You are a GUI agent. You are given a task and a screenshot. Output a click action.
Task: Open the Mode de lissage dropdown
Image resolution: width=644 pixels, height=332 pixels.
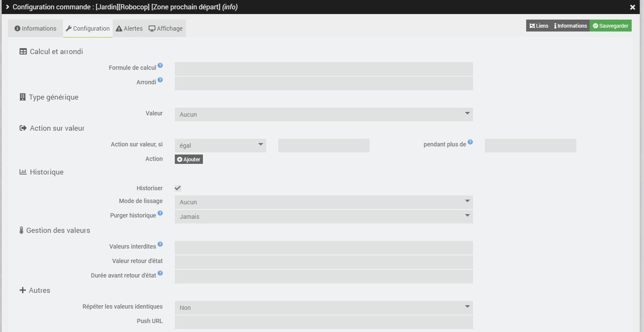(x=323, y=202)
